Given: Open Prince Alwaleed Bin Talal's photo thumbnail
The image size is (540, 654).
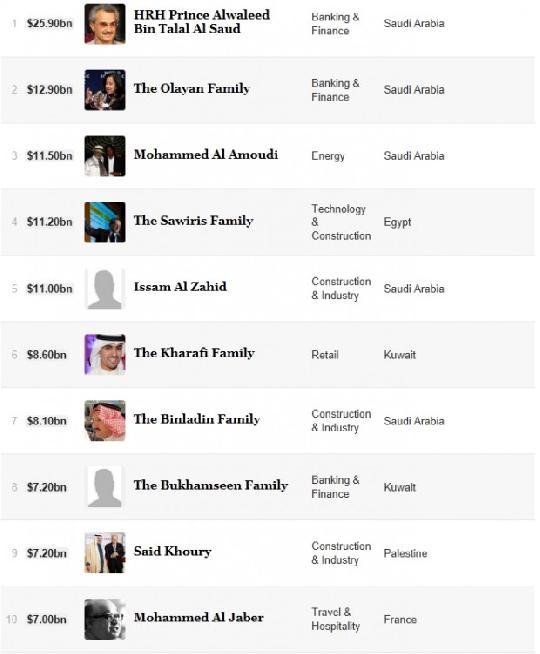Looking at the screenshot, I should (105, 24).
